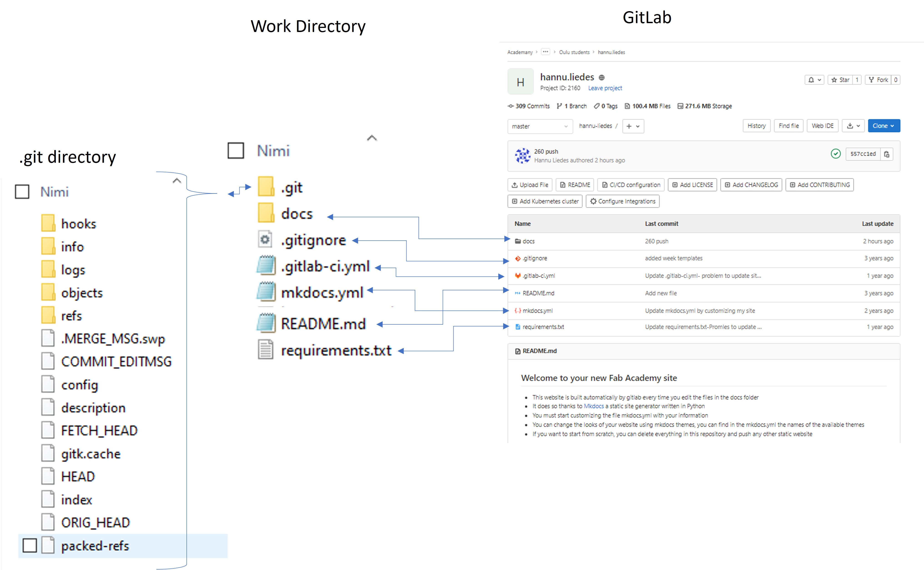Screen dimensions: 924x570
Task: Tick the select-all checkbox beside Nimi in .git directory
Action: pos(22,192)
